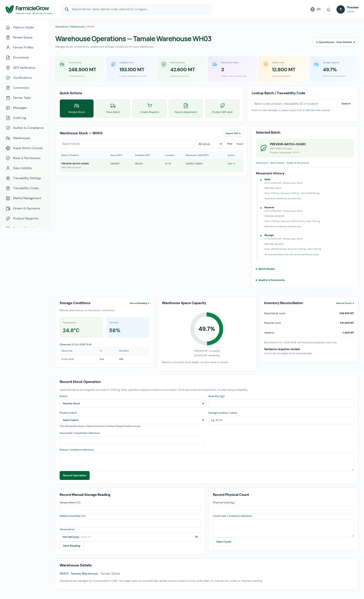This screenshot has height=599, width=364.
Task: Open Market Management store icon
Action: (x=8, y=198)
